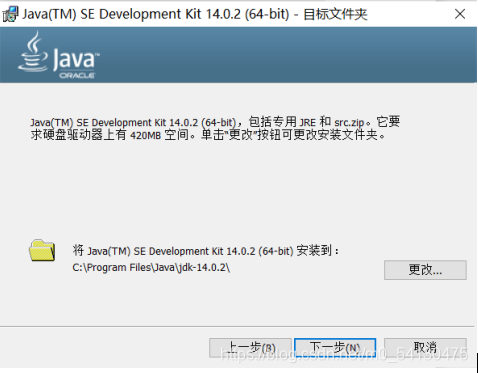
Task: Click install path C:\Program Files\Java\jdk-14.0.2\
Action: tap(151, 268)
